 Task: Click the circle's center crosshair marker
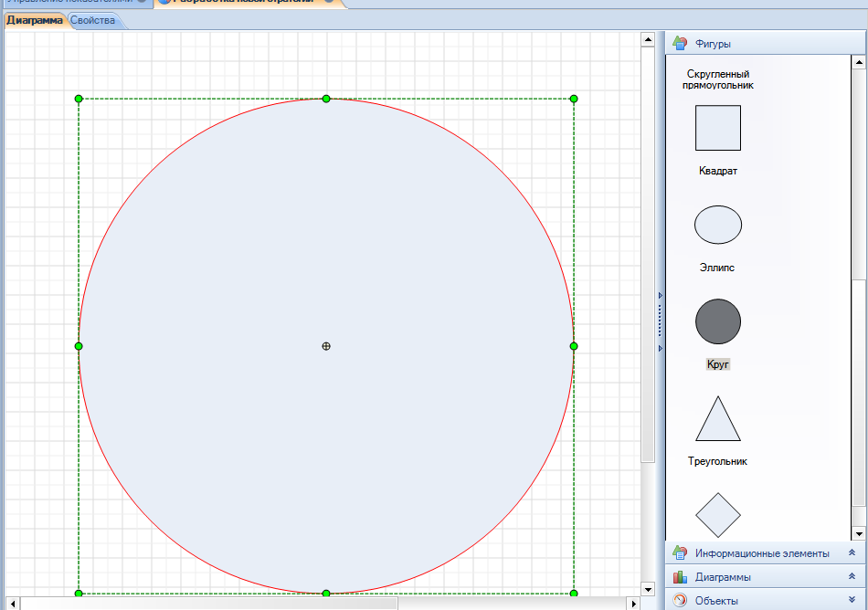[x=326, y=346]
